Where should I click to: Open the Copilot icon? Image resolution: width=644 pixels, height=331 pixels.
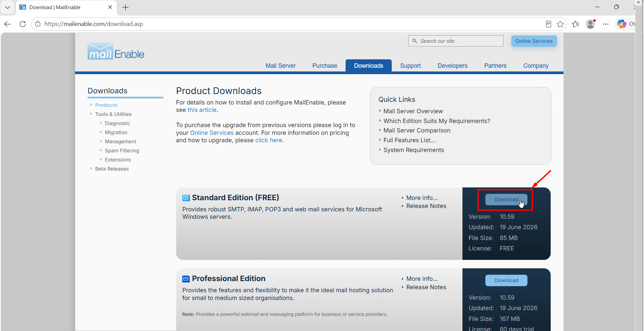(621, 24)
